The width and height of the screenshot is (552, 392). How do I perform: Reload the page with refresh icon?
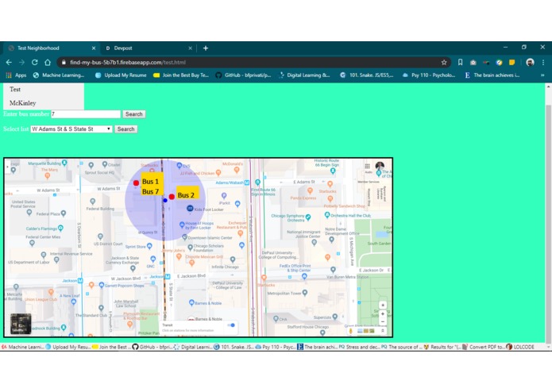tap(34, 62)
